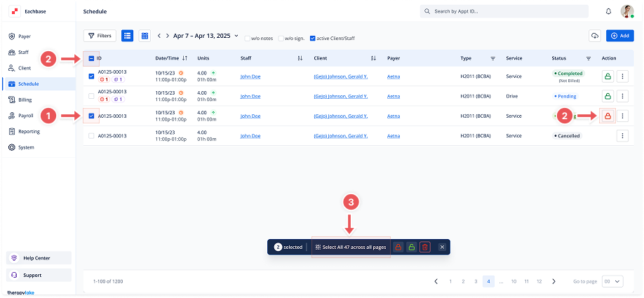Click the green unlock icon in selection bar
Screen dimensions: 644x298
coord(411,247)
